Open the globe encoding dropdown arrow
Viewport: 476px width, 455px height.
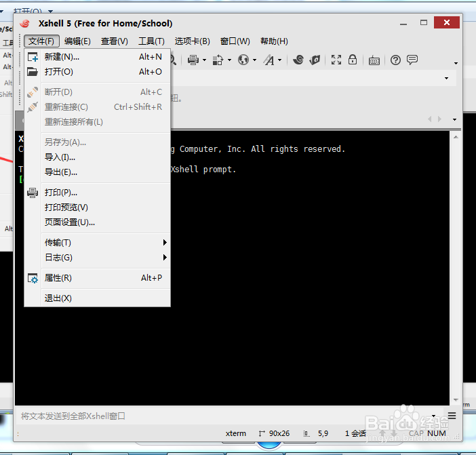coord(255,60)
